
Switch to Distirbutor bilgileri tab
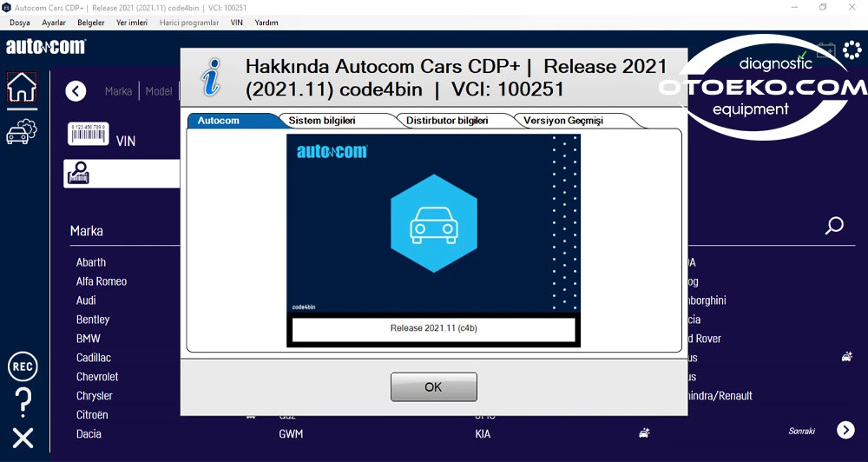point(455,121)
